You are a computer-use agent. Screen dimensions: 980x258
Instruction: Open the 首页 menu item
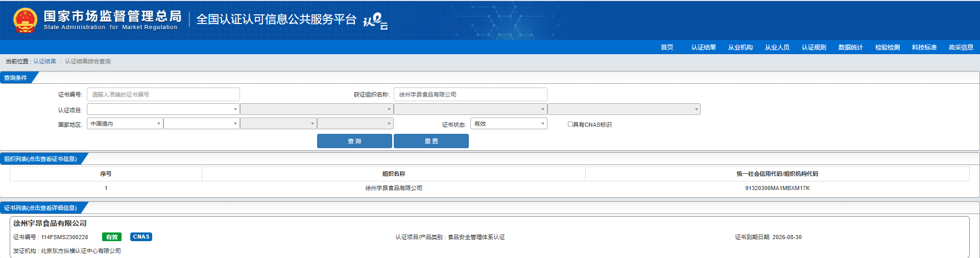point(667,48)
